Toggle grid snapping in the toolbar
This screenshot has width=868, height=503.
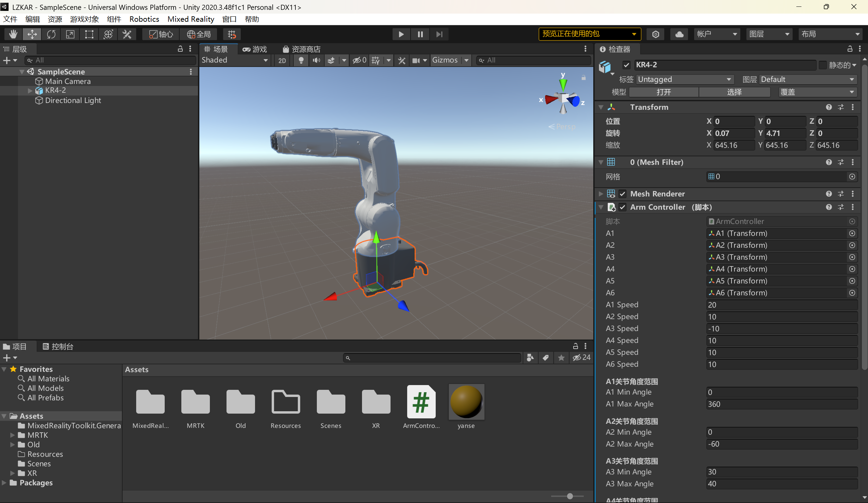click(x=232, y=34)
